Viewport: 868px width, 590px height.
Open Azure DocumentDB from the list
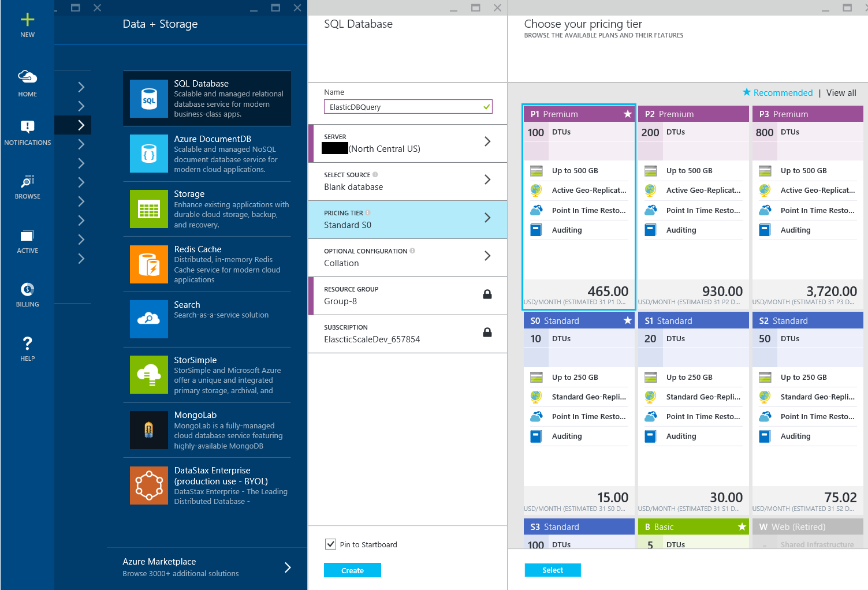(x=149, y=154)
